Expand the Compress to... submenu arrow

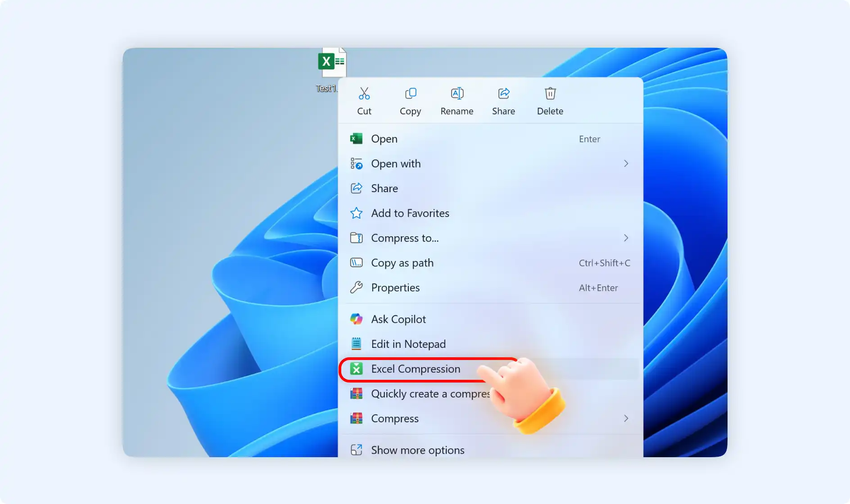[x=626, y=238]
